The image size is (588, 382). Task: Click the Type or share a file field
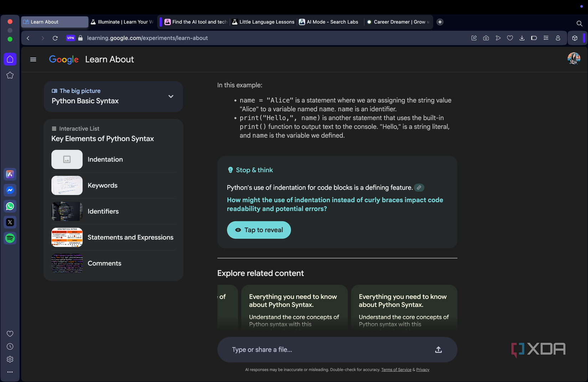pyautogui.click(x=328, y=350)
